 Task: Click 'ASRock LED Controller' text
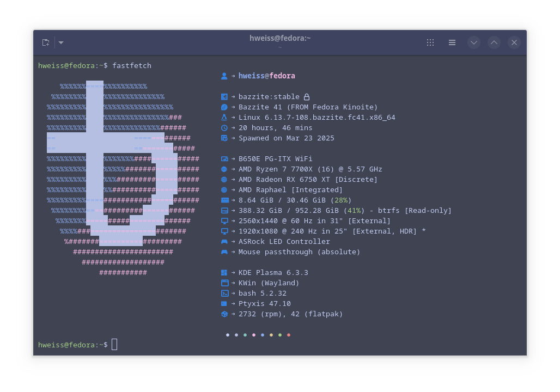click(284, 242)
